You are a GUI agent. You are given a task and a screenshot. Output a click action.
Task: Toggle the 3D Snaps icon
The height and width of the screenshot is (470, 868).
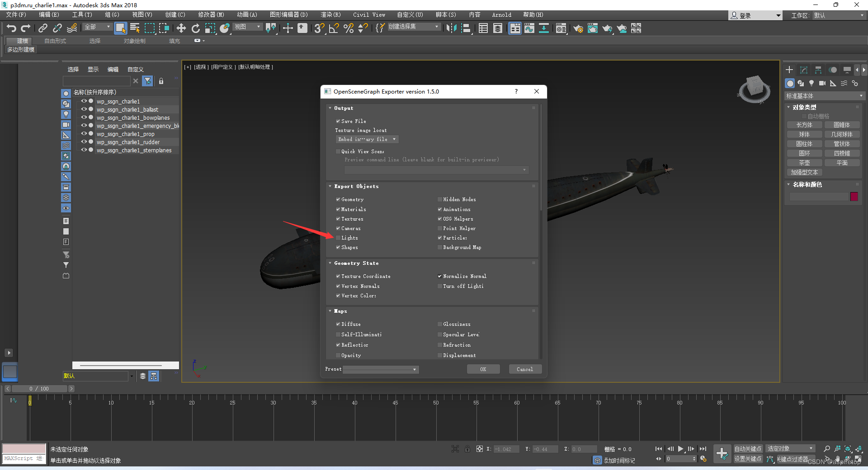click(x=319, y=28)
